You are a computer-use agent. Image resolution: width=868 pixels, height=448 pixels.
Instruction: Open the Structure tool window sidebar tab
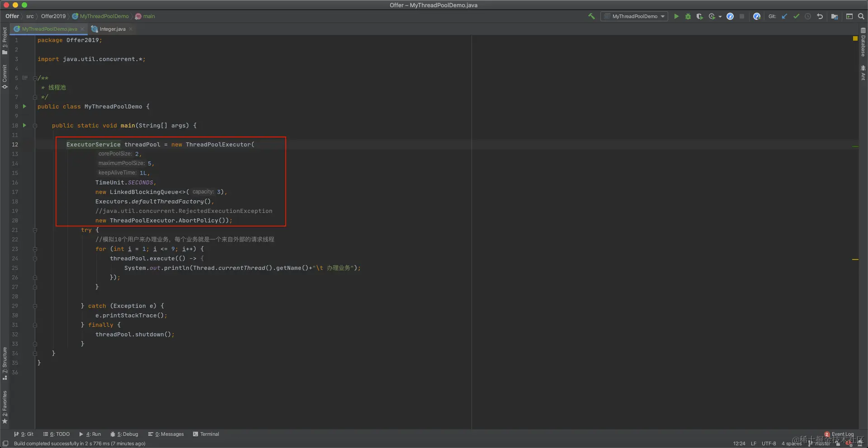point(5,363)
